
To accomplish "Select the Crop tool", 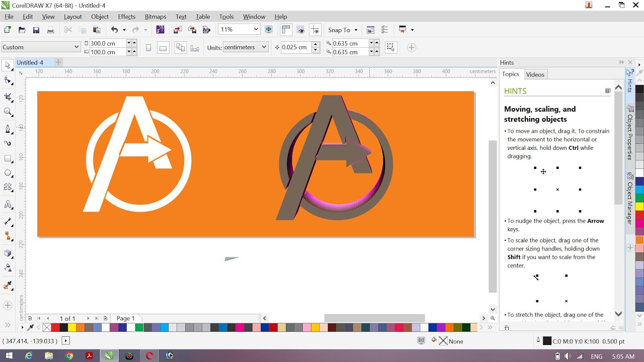I will (x=8, y=97).
